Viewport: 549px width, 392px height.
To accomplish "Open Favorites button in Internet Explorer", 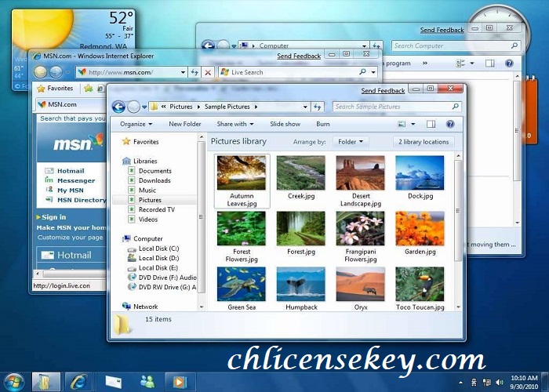I will click(x=56, y=88).
